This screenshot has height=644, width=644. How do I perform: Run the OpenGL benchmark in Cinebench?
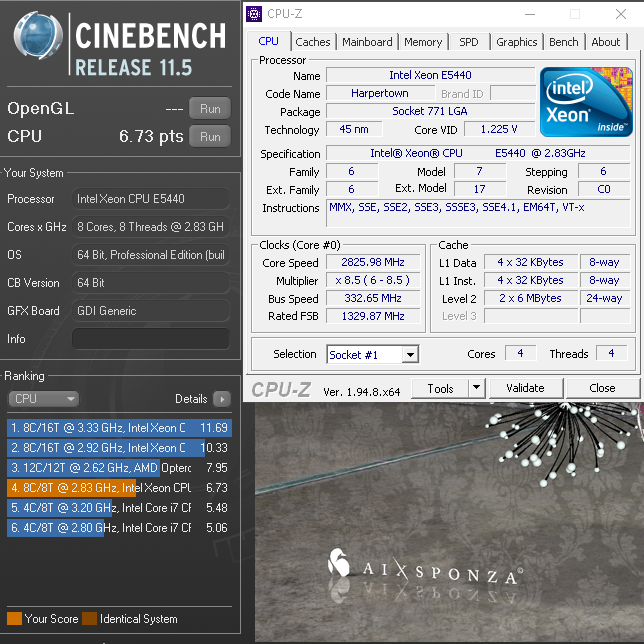click(210, 108)
